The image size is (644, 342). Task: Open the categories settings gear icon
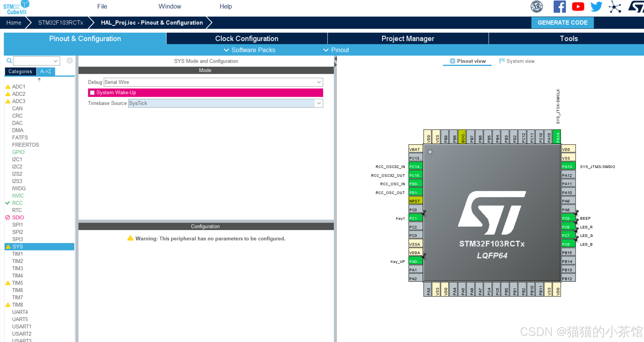point(69,61)
